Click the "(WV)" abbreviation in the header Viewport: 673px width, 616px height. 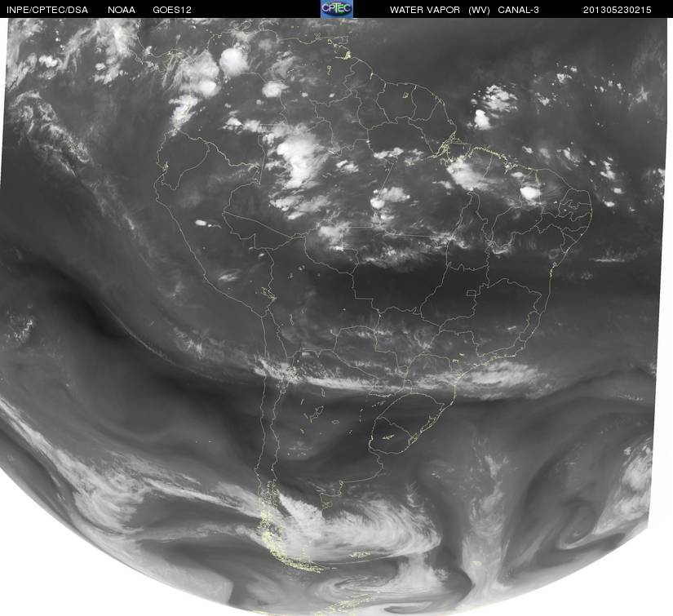click(479, 10)
